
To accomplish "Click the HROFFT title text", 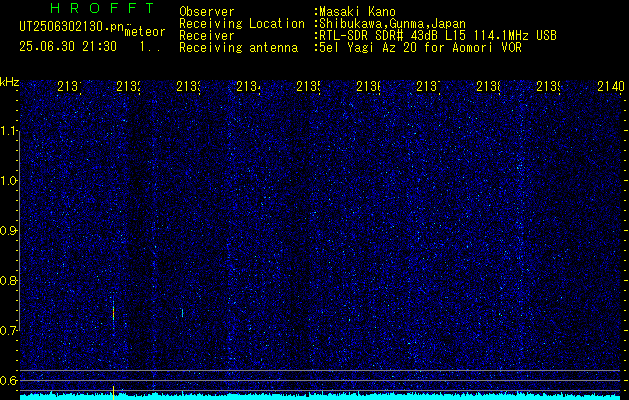I will tap(102, 8).
